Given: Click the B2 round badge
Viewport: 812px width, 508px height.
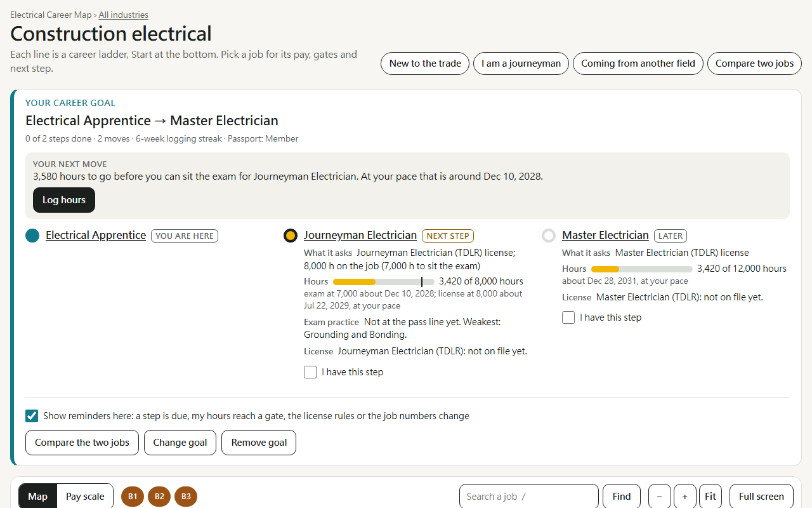Looking at the screenshot, I should [159, 497].
